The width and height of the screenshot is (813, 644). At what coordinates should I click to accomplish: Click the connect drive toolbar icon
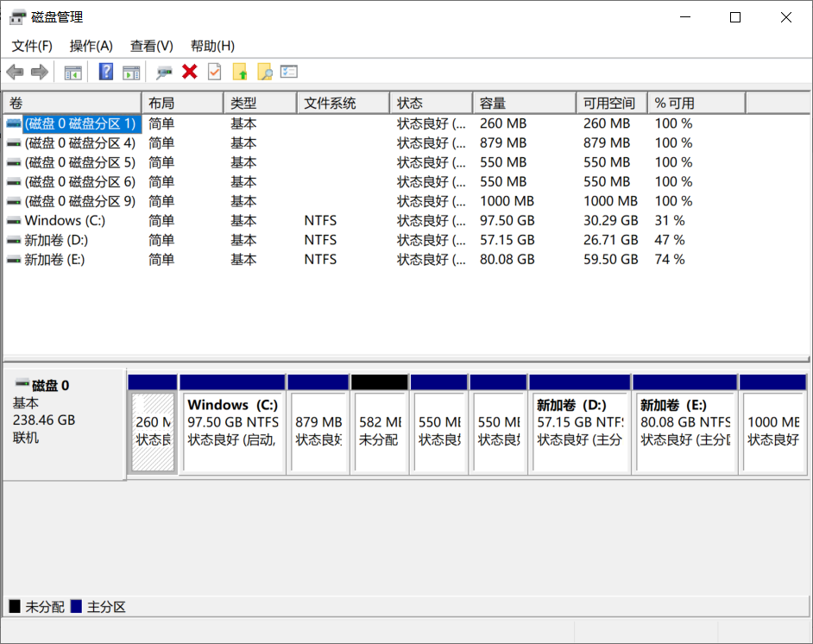[164, 73]
